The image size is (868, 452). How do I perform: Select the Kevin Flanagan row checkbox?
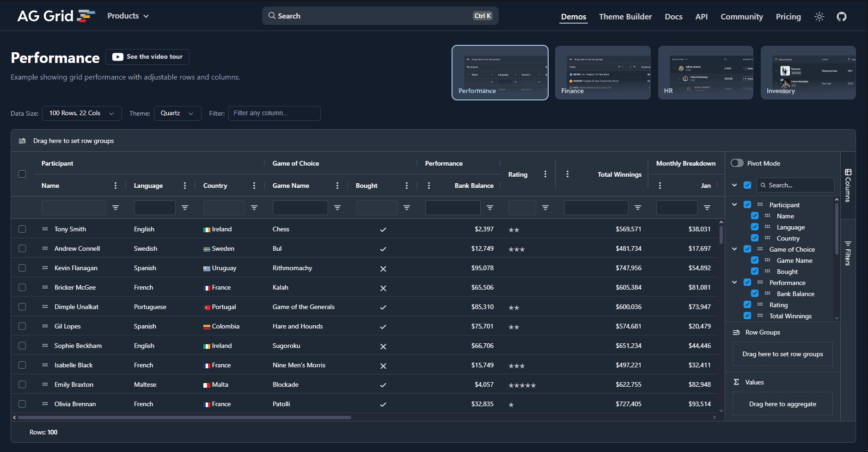(22, 268)
